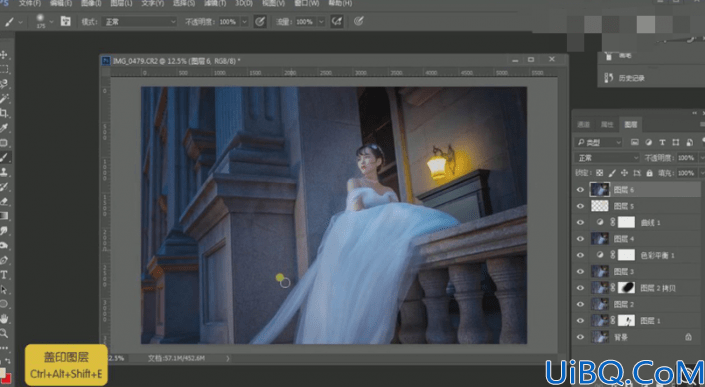Filter layers by adjustment layer icon
Image resolution: width=705 pixels, height=387 pixels.
[x=648, y=142]
